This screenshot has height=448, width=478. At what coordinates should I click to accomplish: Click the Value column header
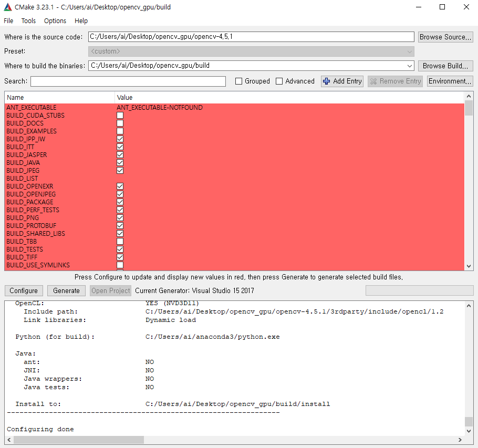tap(289, 98)
